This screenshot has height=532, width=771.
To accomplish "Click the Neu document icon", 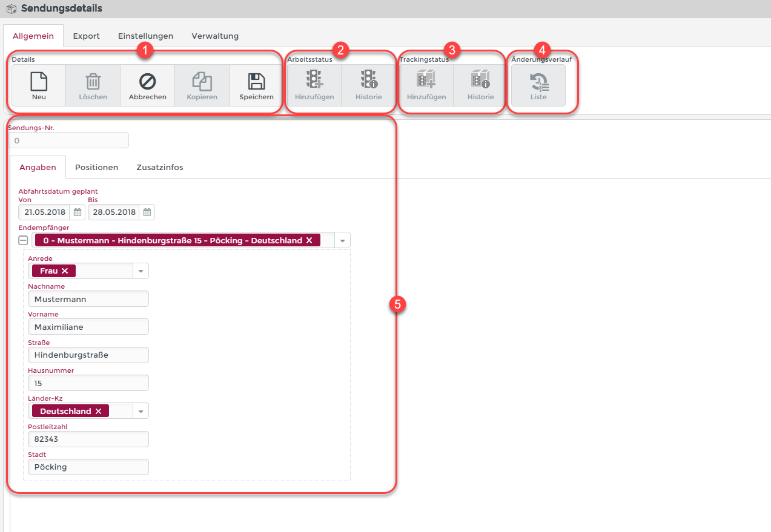I will point(39,81).
